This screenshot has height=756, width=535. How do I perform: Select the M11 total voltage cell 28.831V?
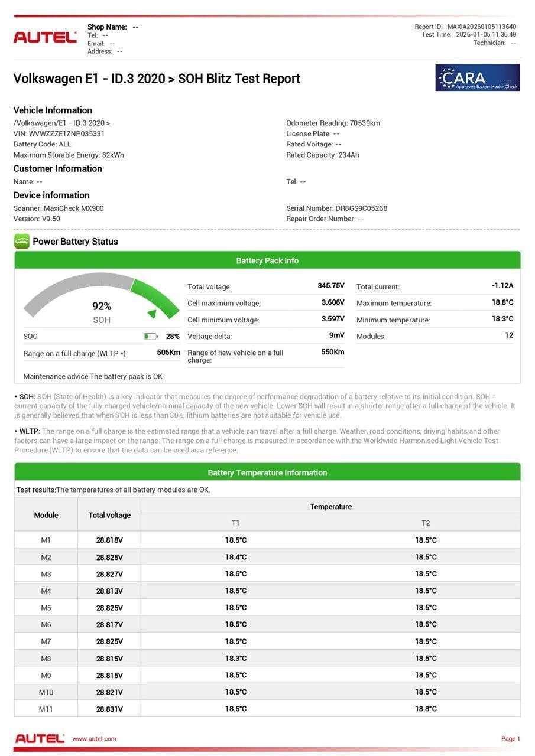pyautogui.click(x=109, y=709)
